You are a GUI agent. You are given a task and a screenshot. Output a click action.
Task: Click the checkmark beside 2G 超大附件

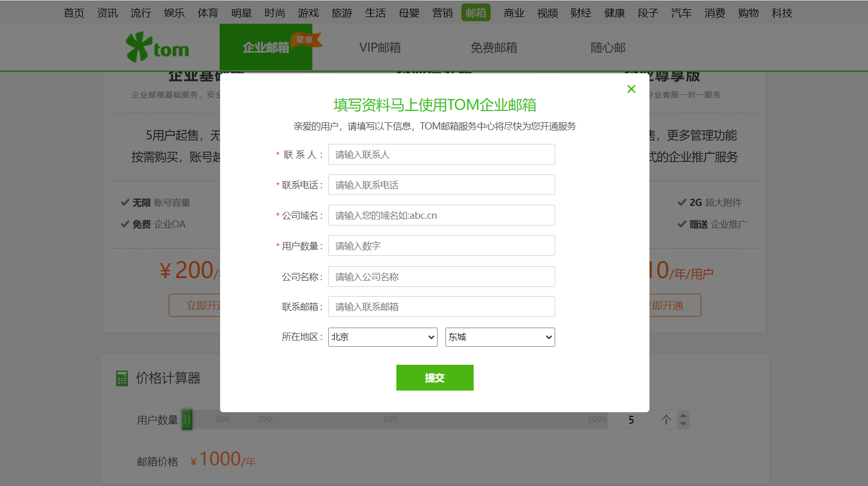point(680,202)
